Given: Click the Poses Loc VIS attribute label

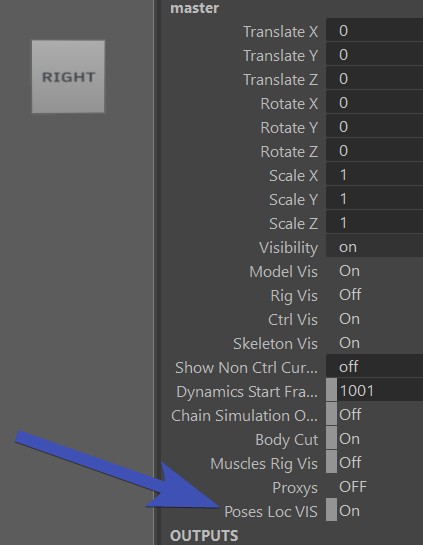Looking at the screenshot, I should click(x=271, y=511).
